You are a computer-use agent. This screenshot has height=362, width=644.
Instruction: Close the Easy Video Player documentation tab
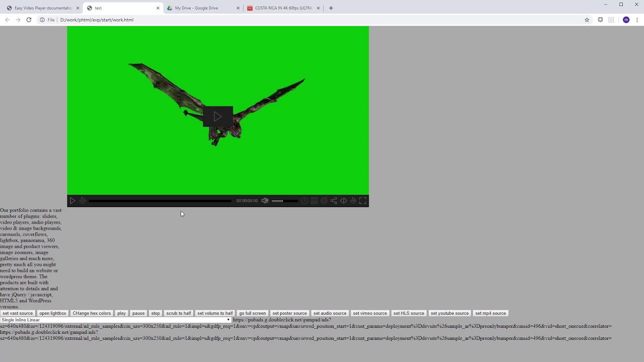(x=78, y=8)
